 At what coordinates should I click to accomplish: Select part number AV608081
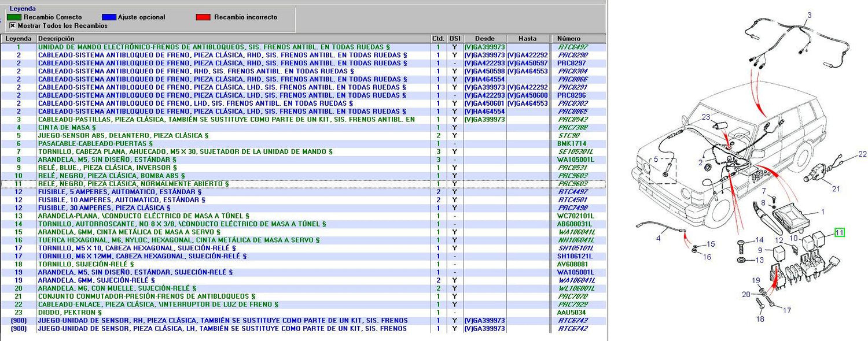573,264
